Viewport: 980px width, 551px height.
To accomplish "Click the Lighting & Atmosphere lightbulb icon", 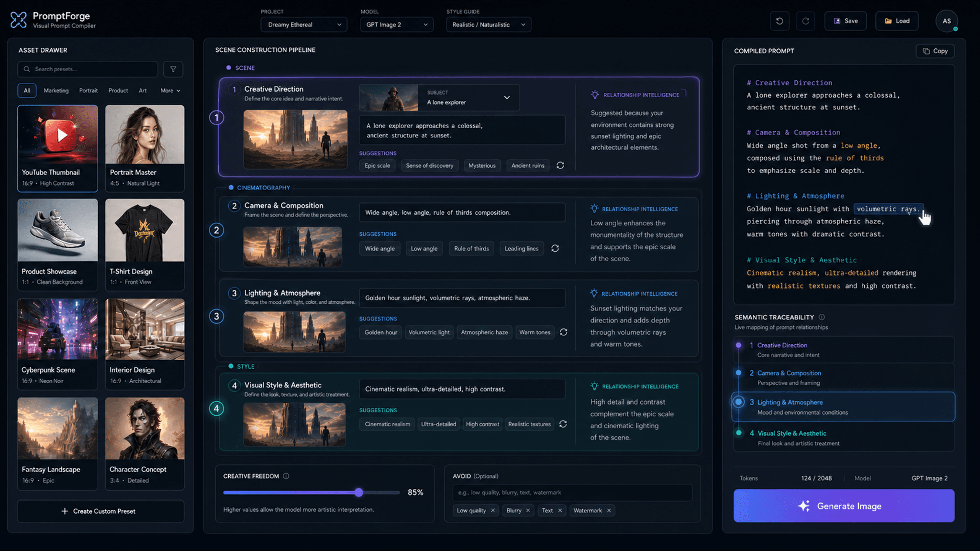I will (x=594, y=293).
